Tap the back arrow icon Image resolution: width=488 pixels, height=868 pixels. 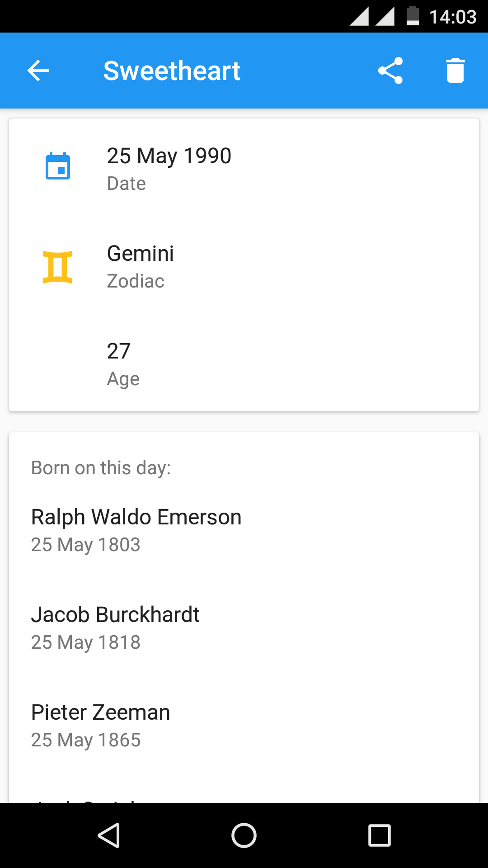pos(38,71)
